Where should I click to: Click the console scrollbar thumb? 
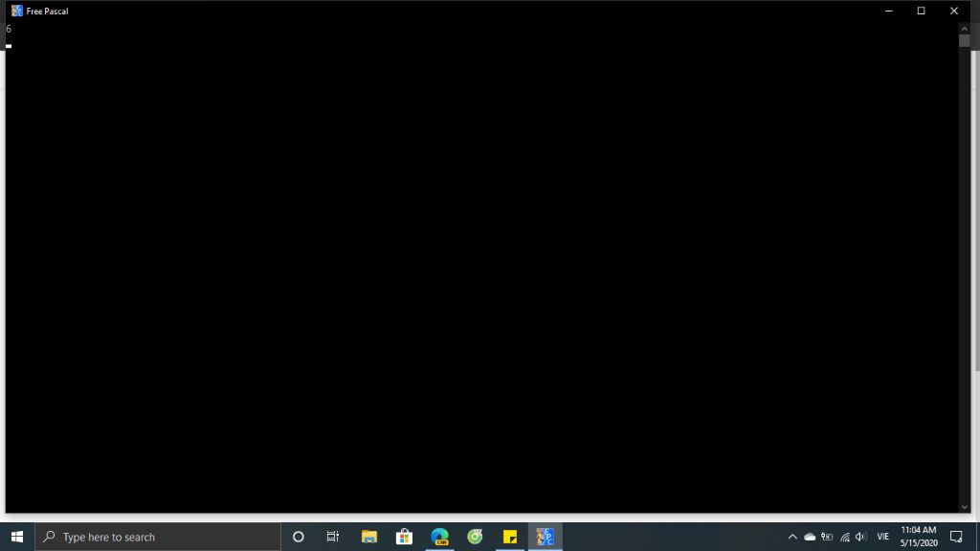point(964,40)
